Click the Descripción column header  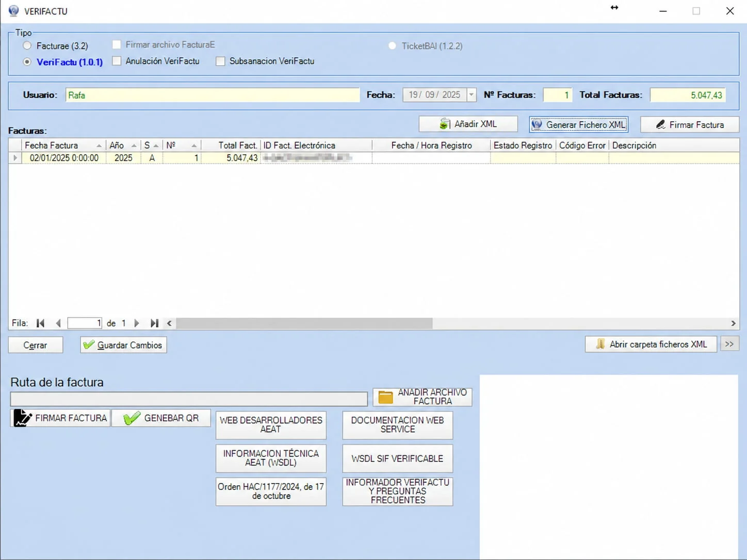pos(674,145)
